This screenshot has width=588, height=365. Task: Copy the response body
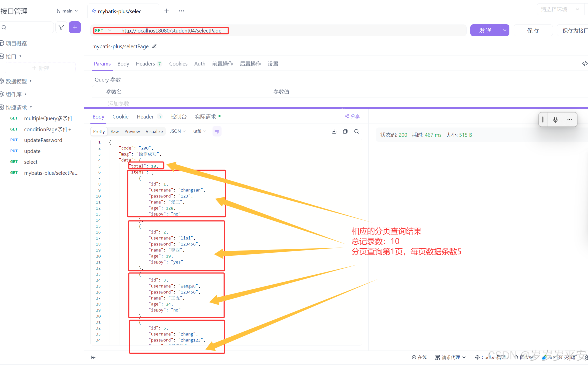[345, 131]
